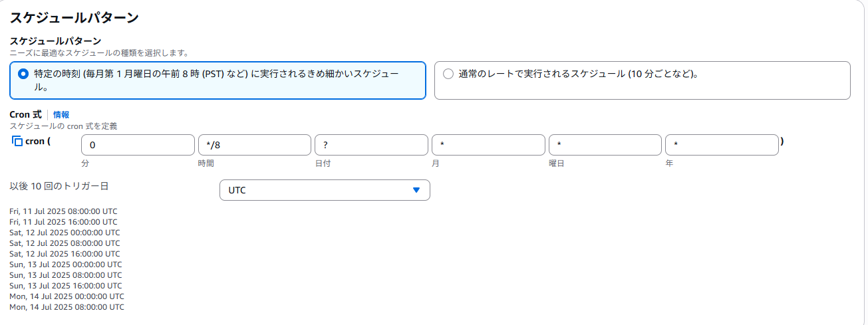Open the 情報 link next to Cron 式

[61, 115]
